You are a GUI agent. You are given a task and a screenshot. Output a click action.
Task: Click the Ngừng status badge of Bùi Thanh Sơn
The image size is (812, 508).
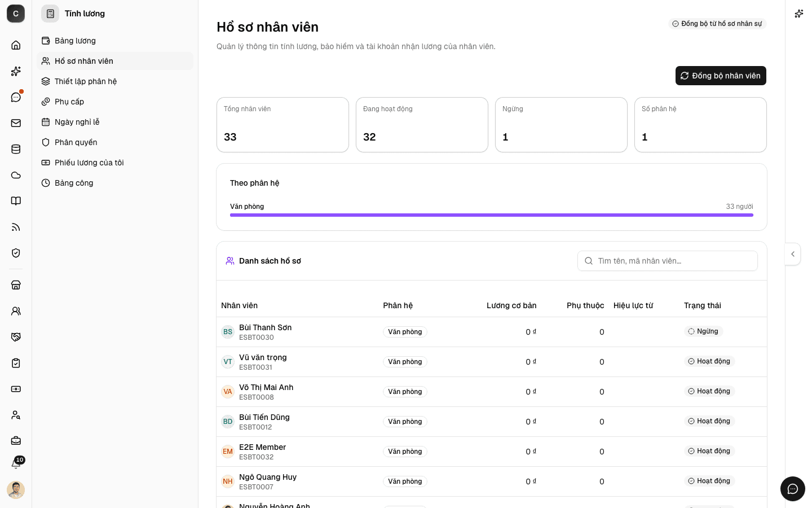704,331
